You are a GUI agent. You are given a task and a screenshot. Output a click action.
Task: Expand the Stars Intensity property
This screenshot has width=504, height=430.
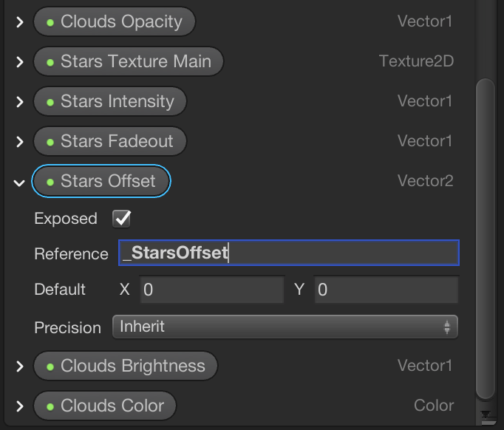point(20,102)
